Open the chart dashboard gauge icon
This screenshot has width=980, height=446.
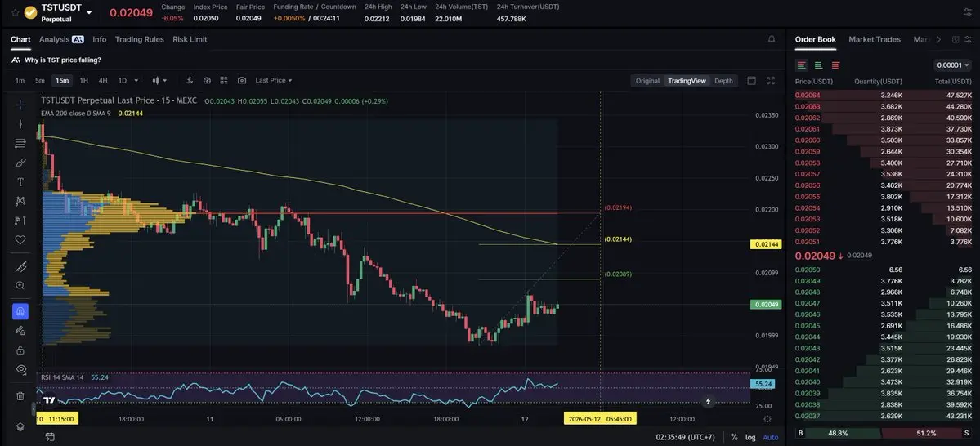click(x=207, y=81)
